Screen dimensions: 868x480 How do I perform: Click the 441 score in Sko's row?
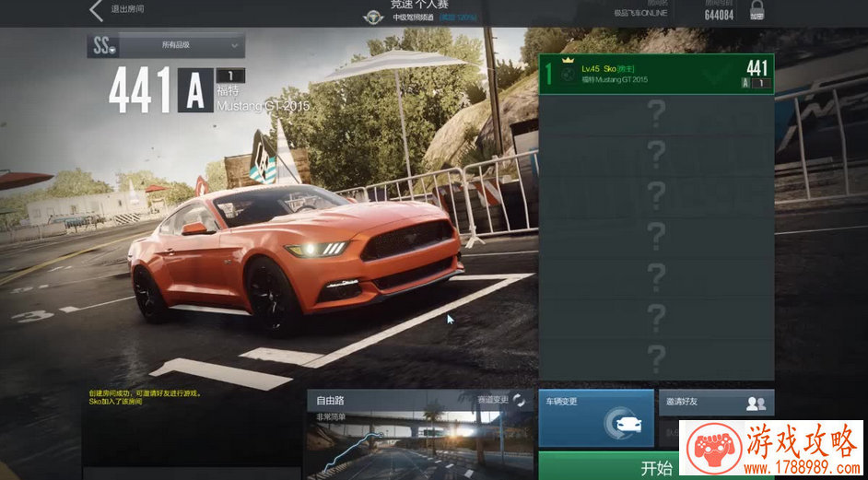point(757,68)
